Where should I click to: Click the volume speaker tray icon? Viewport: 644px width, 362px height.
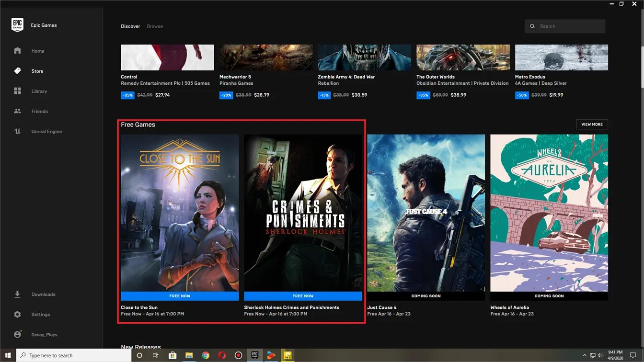pyautogui.click(x=600, y=355)
